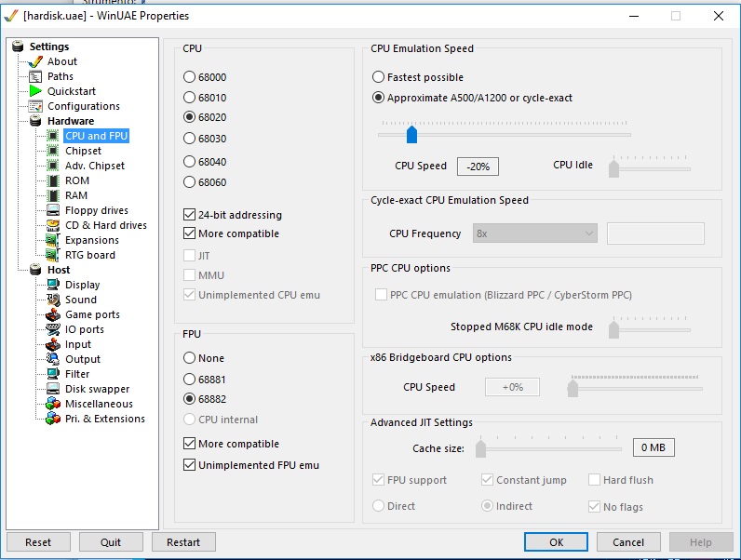Click the Input joystick icon
Viewport: 741px width, 560px height.
[x=53, y=344]
